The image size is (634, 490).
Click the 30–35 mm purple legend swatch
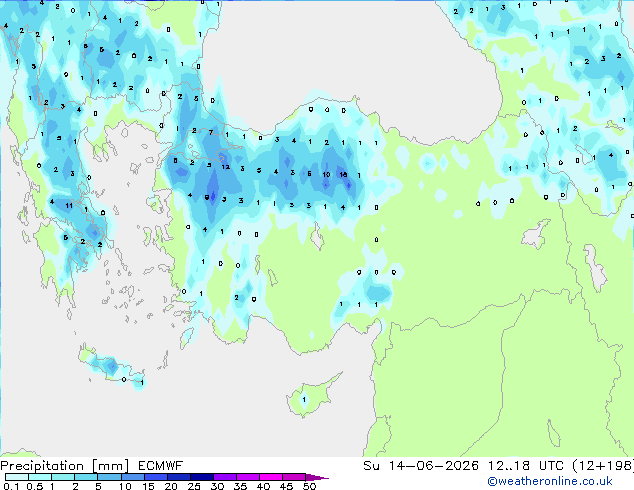click(x=224, y=477)
